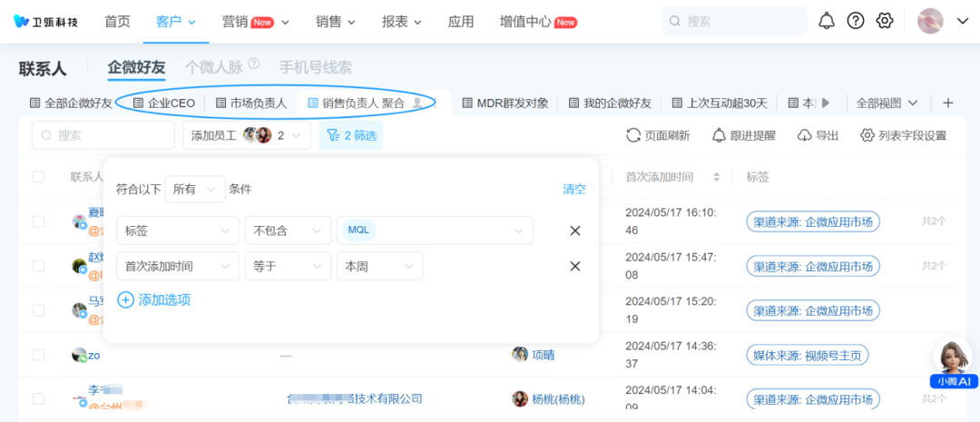Click the notification bell icon
Viewport: 980px width, 422px height.
827,21
